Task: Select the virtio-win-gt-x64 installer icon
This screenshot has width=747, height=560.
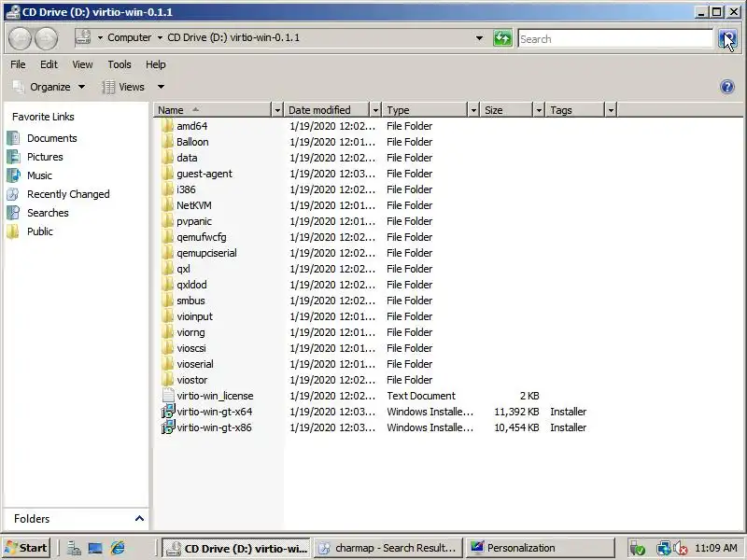Action: point(168,412)
